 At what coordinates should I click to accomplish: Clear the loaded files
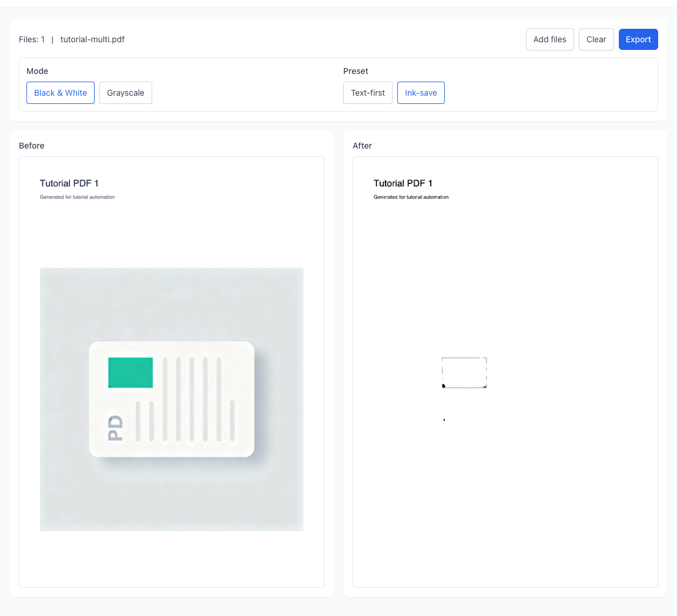[x=596, y=39]
